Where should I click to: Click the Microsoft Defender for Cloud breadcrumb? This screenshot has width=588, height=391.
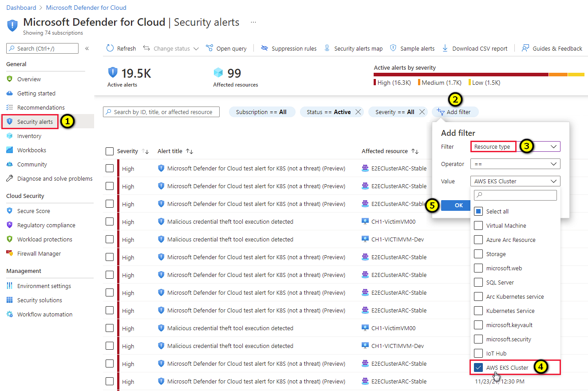(x=86, y=8)
